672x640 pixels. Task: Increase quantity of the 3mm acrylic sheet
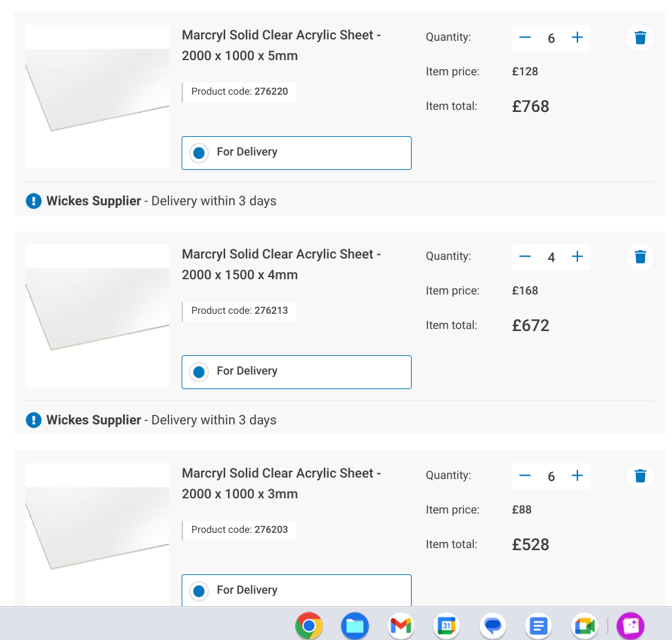(577, 476)
